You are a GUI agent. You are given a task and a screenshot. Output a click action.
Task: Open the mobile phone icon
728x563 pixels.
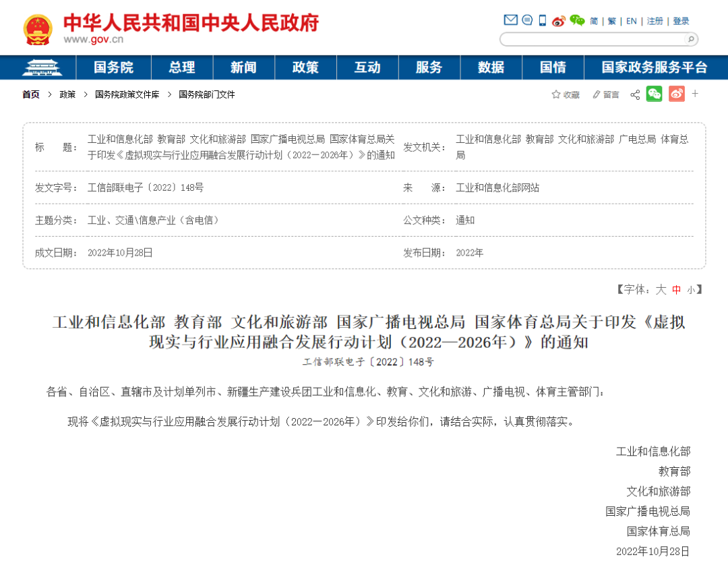tap(542, 20)
